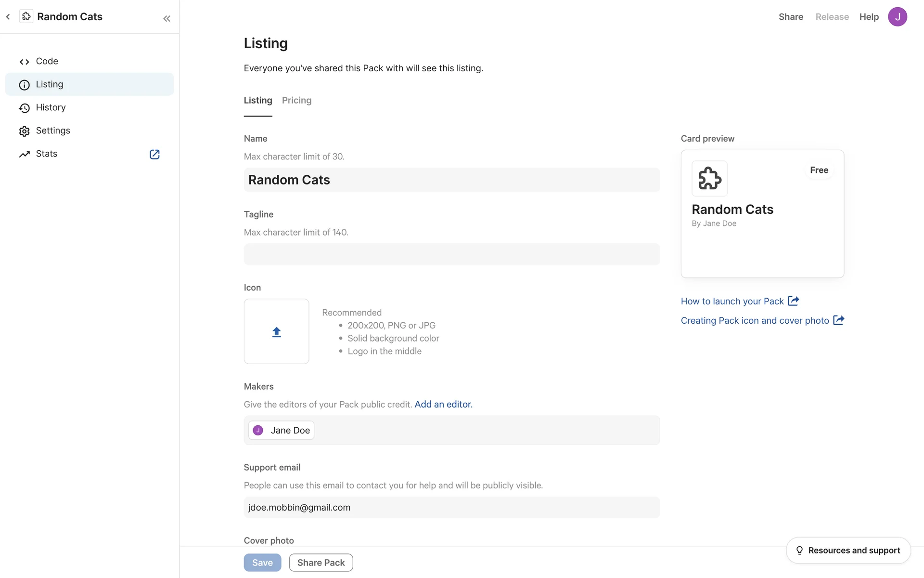Open Stats external link icon
The height and width of the screenshot is (578, 924).
154,154
